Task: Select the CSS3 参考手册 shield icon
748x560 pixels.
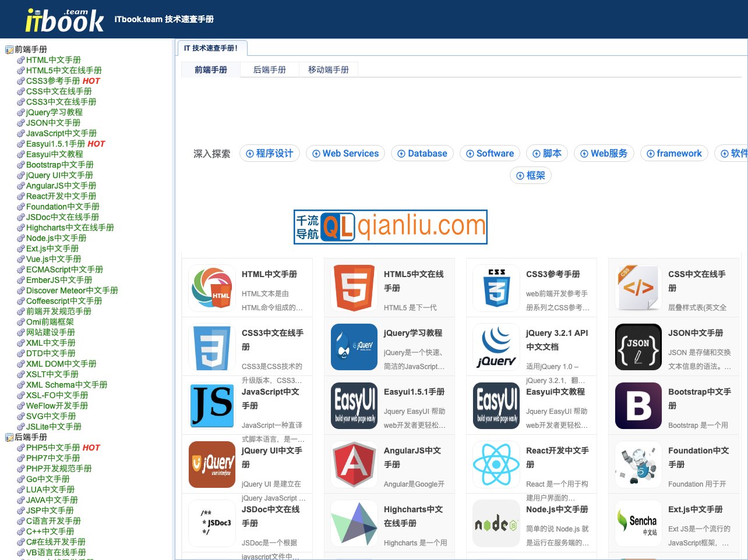Action: point(496,287)
